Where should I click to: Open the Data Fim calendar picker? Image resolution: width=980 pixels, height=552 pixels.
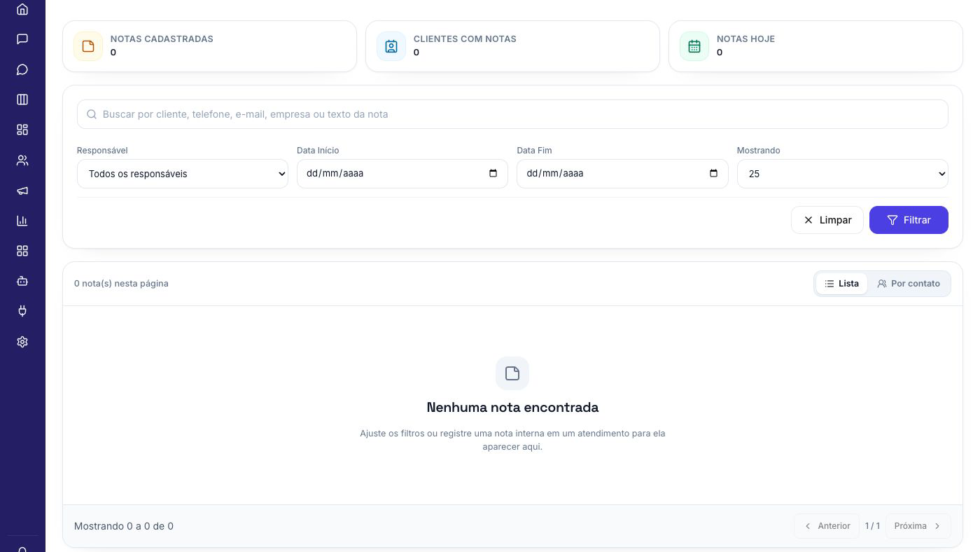tap(713, 174)
